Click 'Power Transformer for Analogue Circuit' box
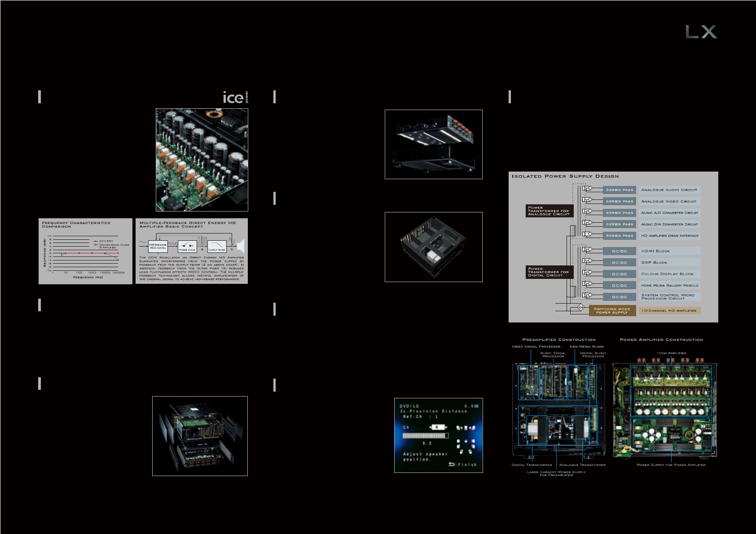Image resolution: width=756 pixels, height=534 pixels. (x=549, y=211)
